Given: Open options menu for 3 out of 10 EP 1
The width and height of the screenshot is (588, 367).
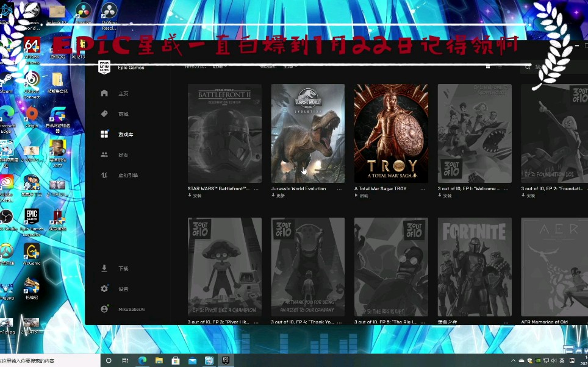Looking at the screenshot, I should tap(506, 190).
